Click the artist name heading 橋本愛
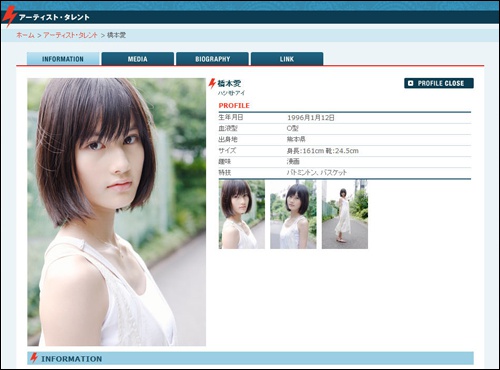This screenshot has height=370, width=500. pyautogui.click(x=229, y=83)
